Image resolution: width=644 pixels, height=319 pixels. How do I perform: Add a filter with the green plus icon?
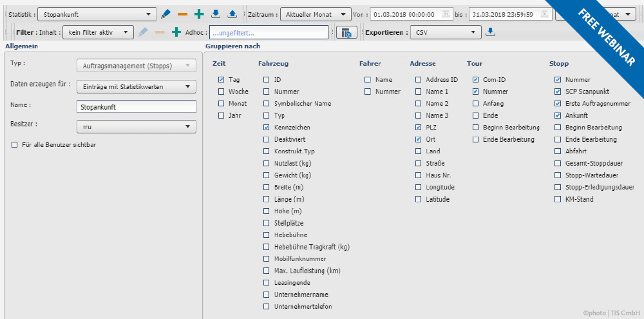[176, 32]
